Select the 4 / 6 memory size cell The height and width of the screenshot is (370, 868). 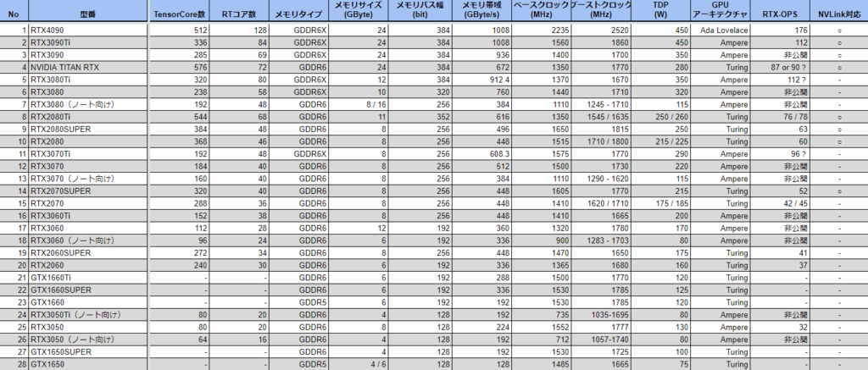pyautogui.click(x=359, y=364)
